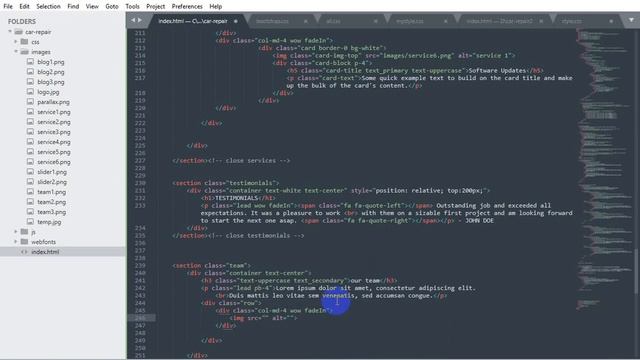
Task: Click the css folder icon
Action: (x=24, y=42)
